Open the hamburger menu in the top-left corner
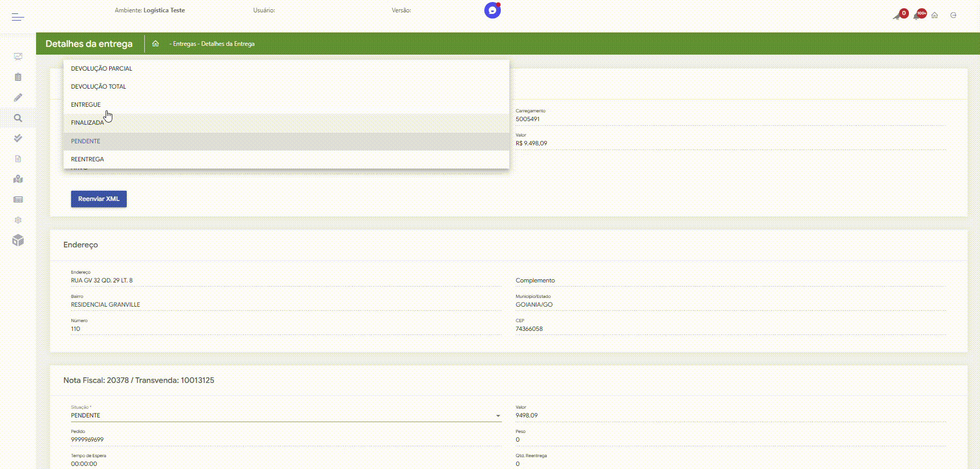The image size is (980, 469). [18, 17]
